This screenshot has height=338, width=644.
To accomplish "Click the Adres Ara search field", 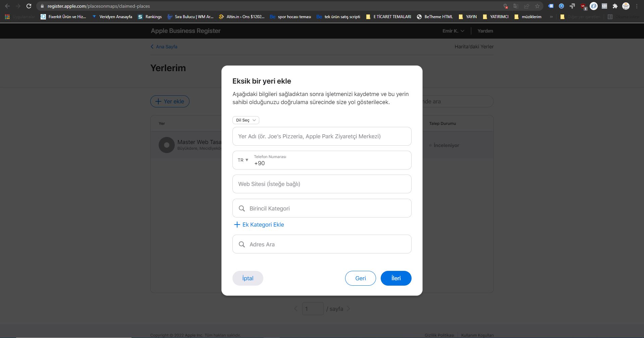I will tap(322, 244).
